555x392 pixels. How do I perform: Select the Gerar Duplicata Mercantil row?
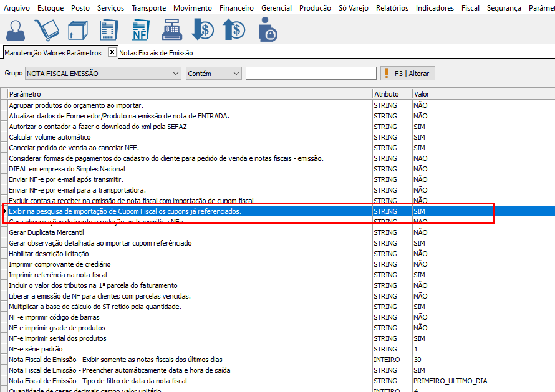(x=46, y=232)
